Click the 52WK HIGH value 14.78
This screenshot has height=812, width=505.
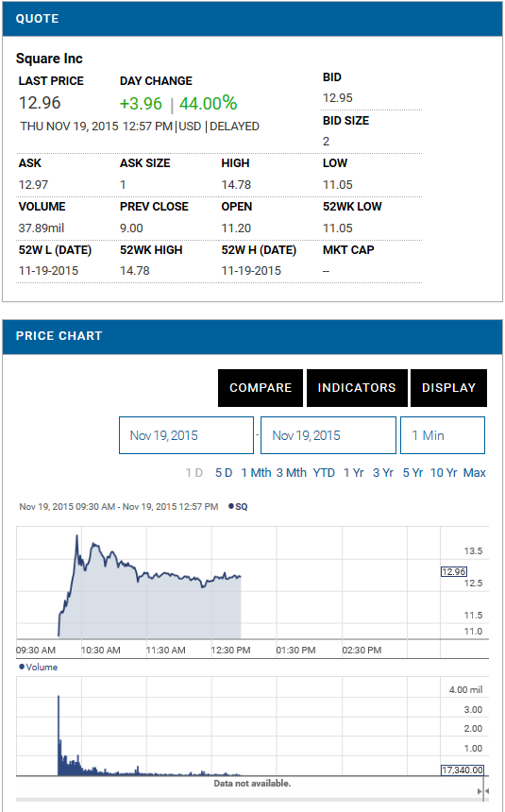coord(135,271)
